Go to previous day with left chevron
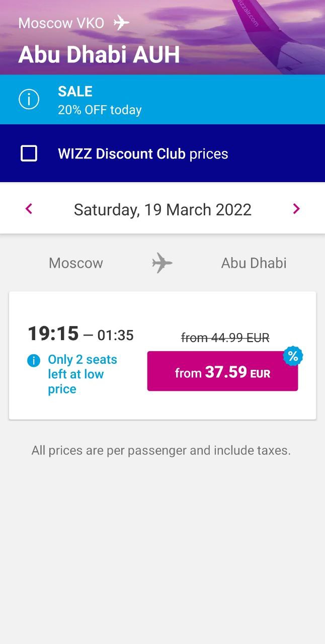Viewport: 325px width, 644px height. click(29, 209)
